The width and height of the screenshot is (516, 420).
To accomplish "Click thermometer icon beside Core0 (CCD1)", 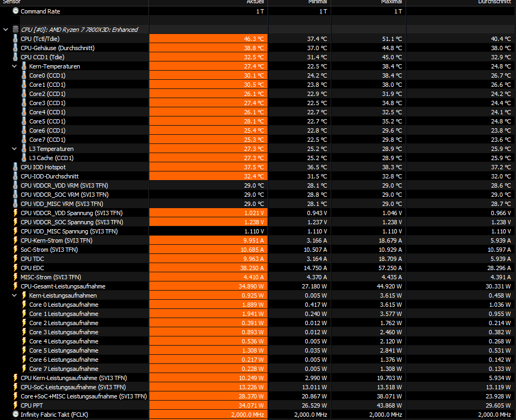I will coord(24,75).
